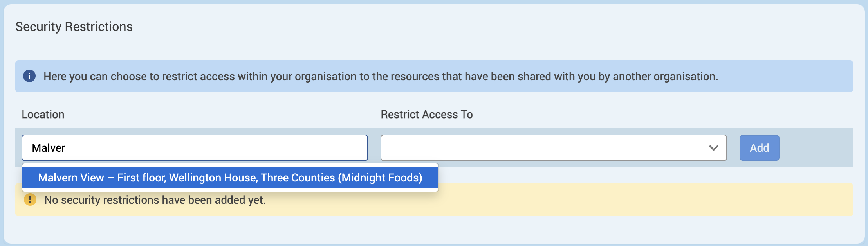
Task: Click the Add button
Action: pyautogui.click(x=759, y=148)
